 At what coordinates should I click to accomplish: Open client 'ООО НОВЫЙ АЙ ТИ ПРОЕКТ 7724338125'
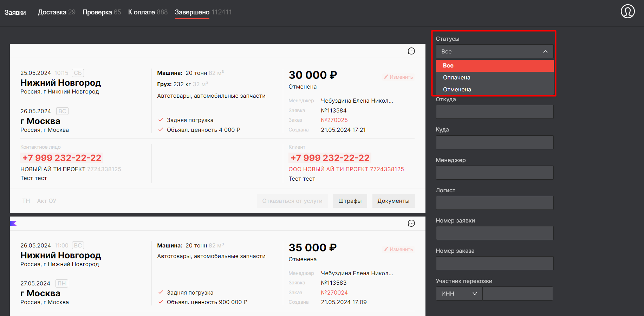coord(346,169)
